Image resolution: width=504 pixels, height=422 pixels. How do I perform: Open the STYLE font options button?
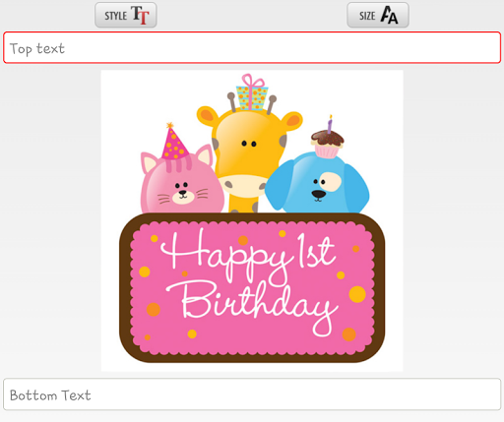[x=126, y=15]
